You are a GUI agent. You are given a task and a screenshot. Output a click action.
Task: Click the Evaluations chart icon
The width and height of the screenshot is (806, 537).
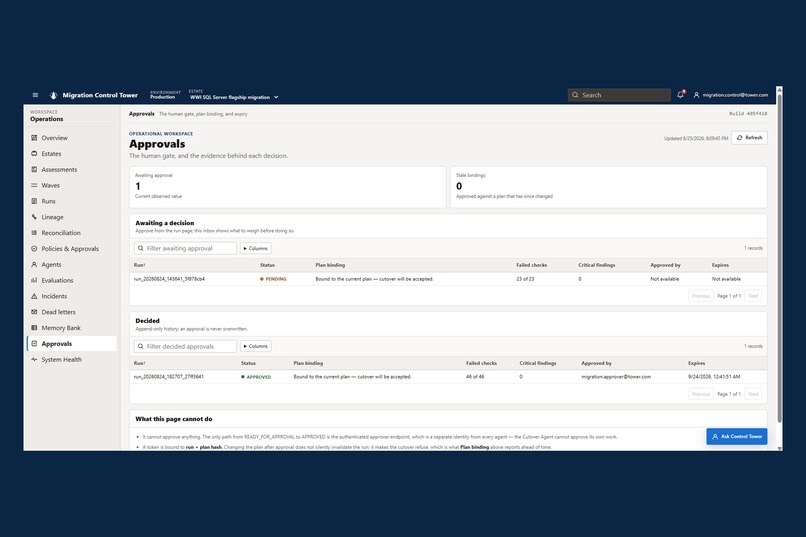(34, 280)
